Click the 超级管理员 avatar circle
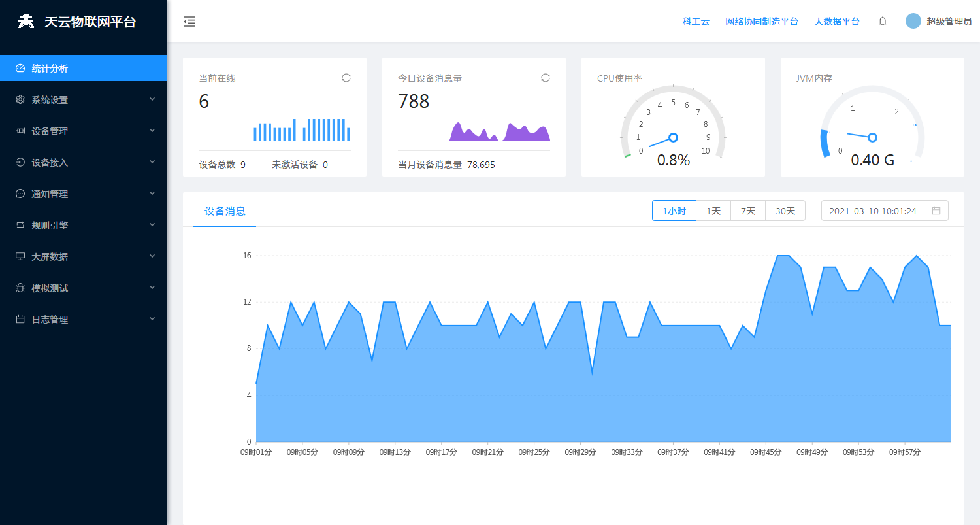Screen dimensions: 980x525 (x=913, y=21)
